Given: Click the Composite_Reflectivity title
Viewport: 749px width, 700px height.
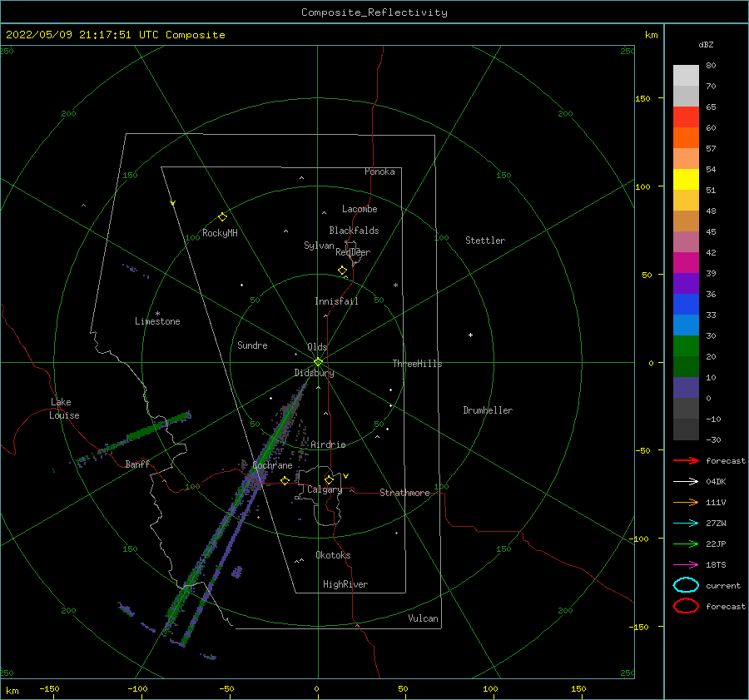Looking at the screenshot, I should point(374,12).
